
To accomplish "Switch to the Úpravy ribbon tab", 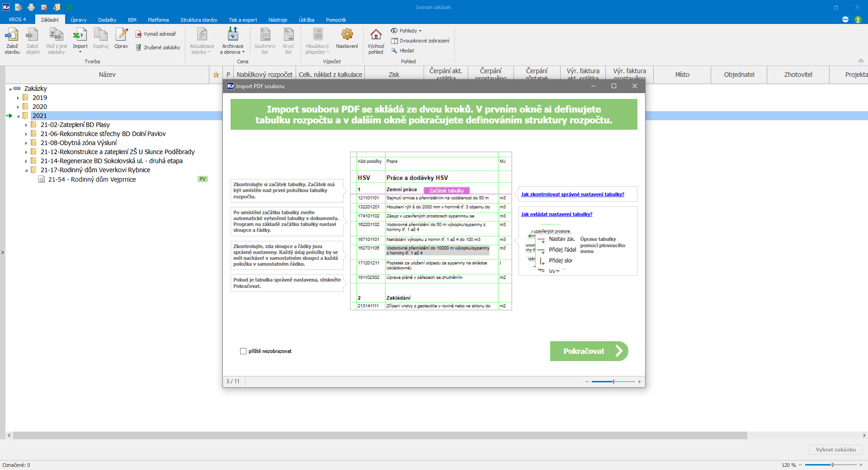I will coord(78,20).
